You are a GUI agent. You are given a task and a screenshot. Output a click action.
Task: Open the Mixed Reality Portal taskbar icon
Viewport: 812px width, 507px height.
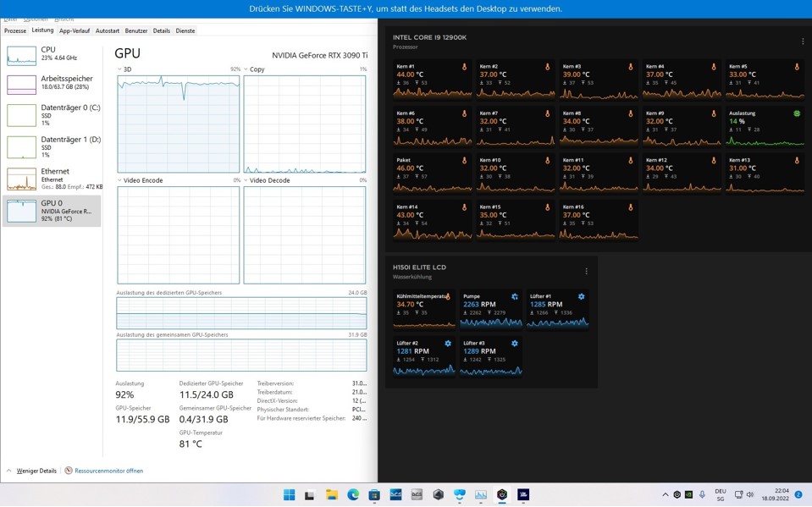point(459,494)
